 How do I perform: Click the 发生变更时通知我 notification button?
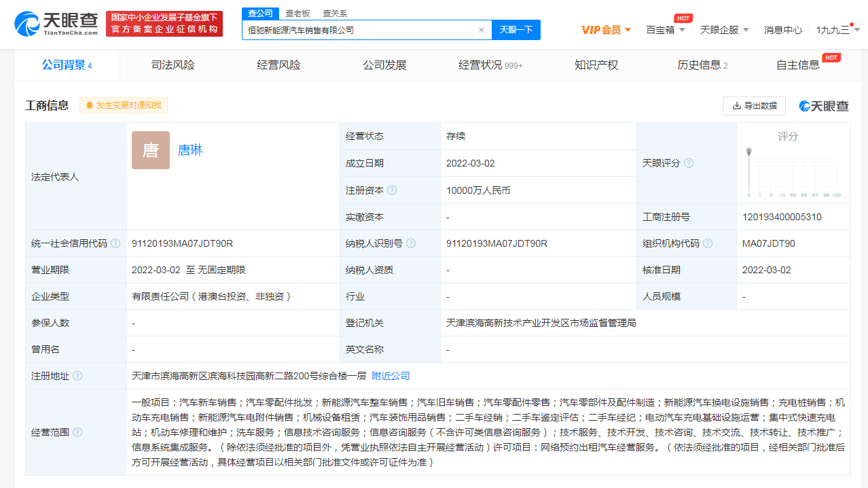(124, 105)
